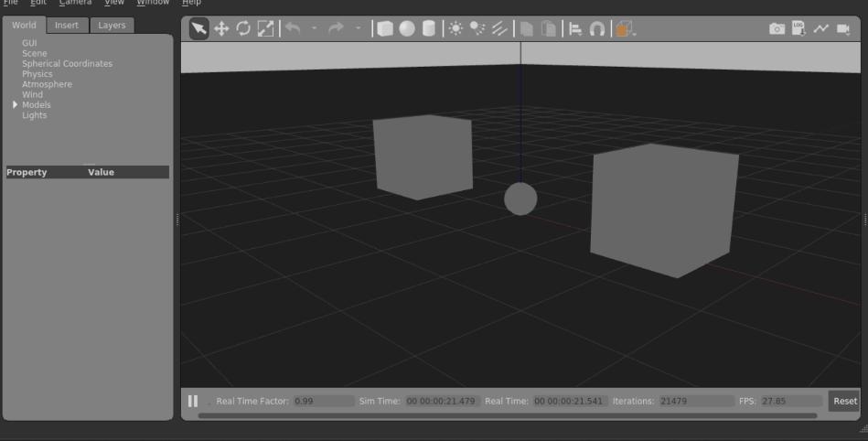868x441 pixels.
Task: Open the redo history dropdown arrow
Action: [x=358, y=28]
